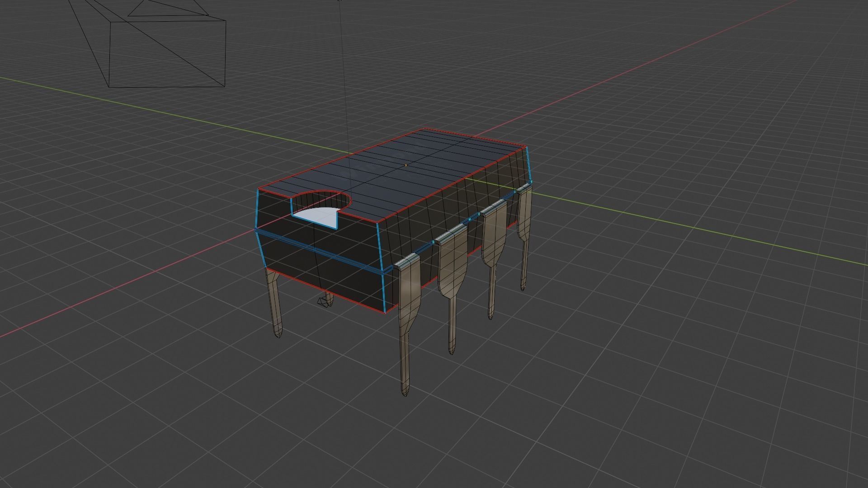Click the orange origin point on chip top
This screenshot has height=488, width=868.
(406, 165)
